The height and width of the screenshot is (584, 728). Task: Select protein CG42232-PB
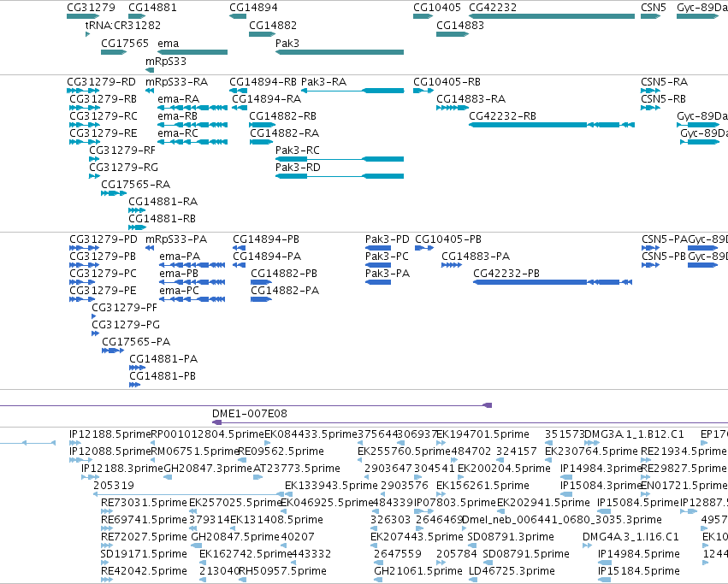(506, 274)
